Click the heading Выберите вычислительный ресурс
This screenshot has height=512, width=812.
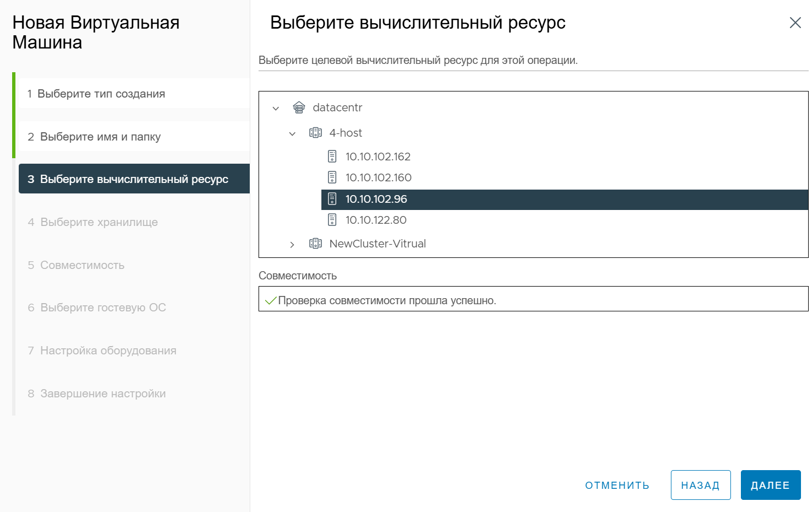pyautogui.click(x=418, y=23)
